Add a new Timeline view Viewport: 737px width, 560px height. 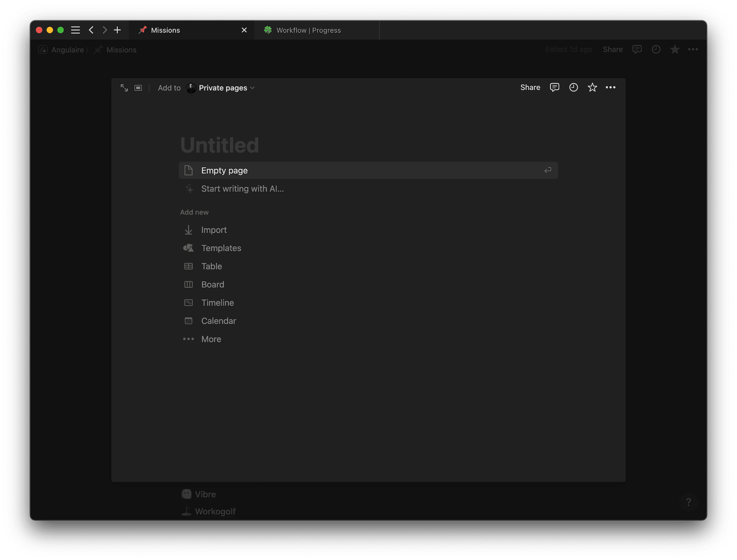tap(217, 303)
